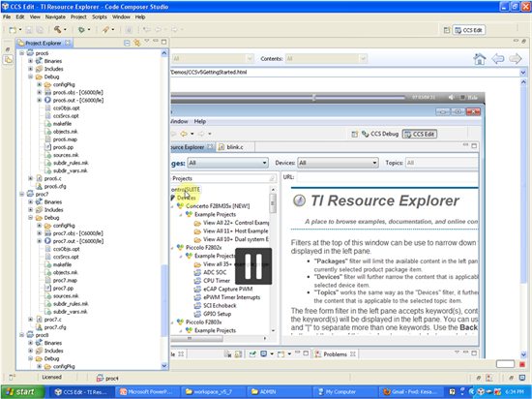Pause the video with the pause overlay
The height and width of the screenshot is (399, 532).
pyautogui.click(x=253, y=266)
